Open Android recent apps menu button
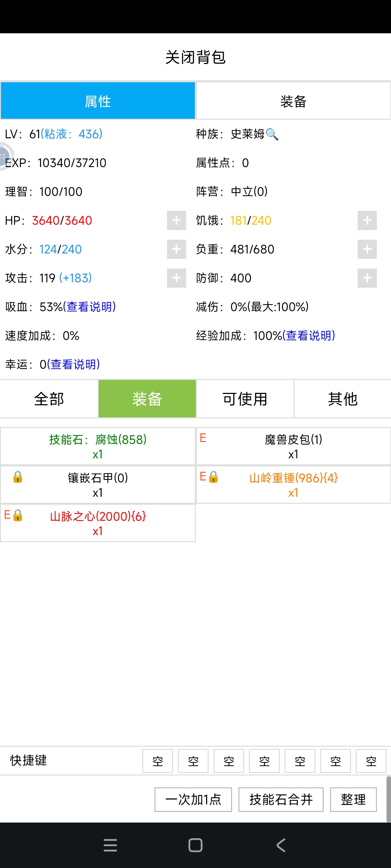Viewport: 391px width, 868px height. pos(110,845)
